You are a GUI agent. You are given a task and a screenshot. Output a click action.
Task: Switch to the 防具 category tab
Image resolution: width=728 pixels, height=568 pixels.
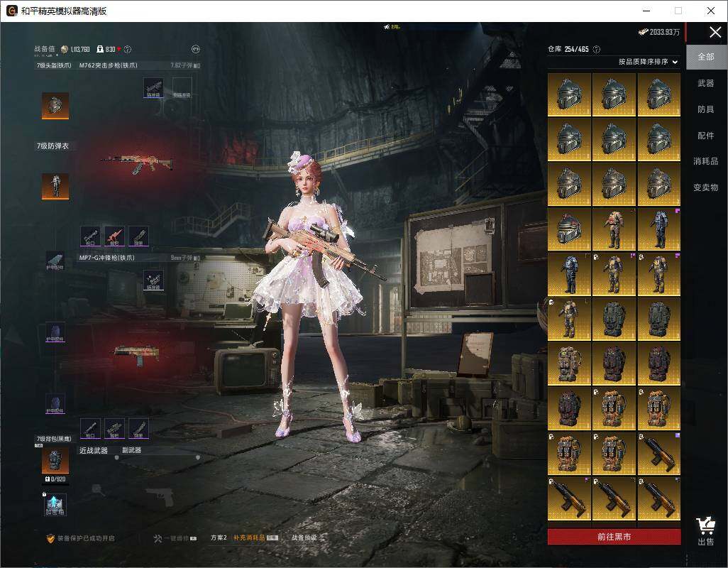[706, 109]
